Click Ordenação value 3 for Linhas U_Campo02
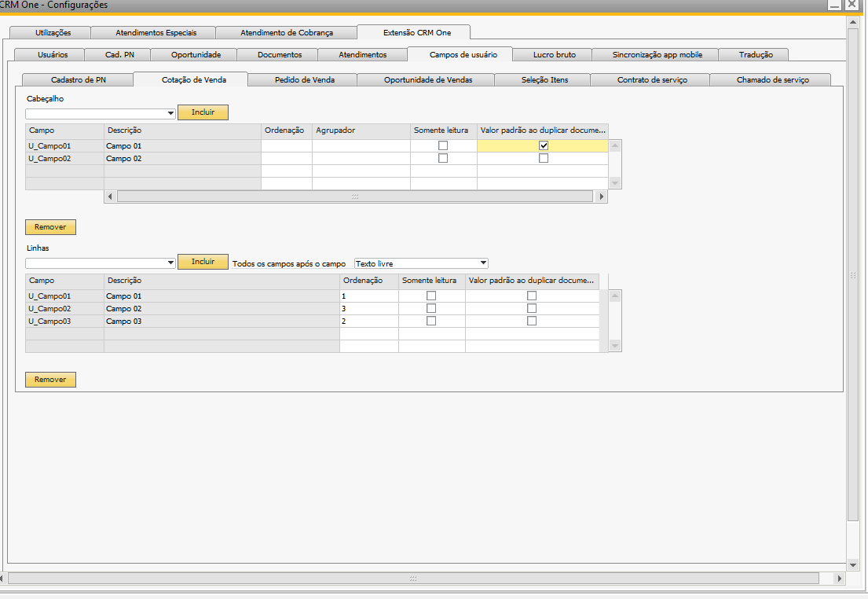Image resolution: width=868 pixels, height=599 pixels. tap(368, 309)
